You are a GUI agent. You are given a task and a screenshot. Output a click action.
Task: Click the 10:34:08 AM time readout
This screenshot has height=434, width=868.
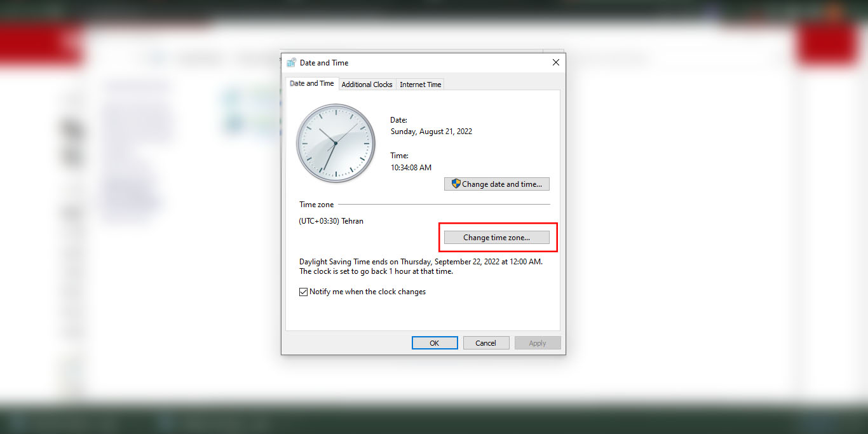(411, 168)
